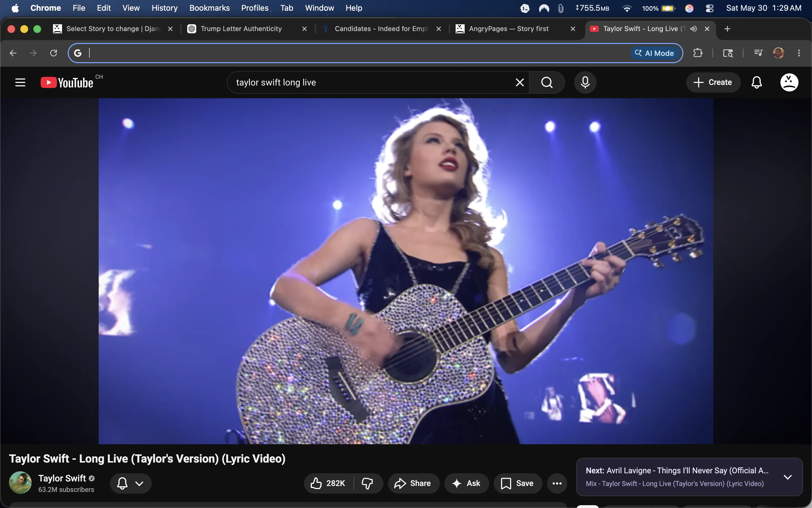This screenshot has width=812, height=508.
Task: Open Wi-Fi status menu
Action: point(626,8)
